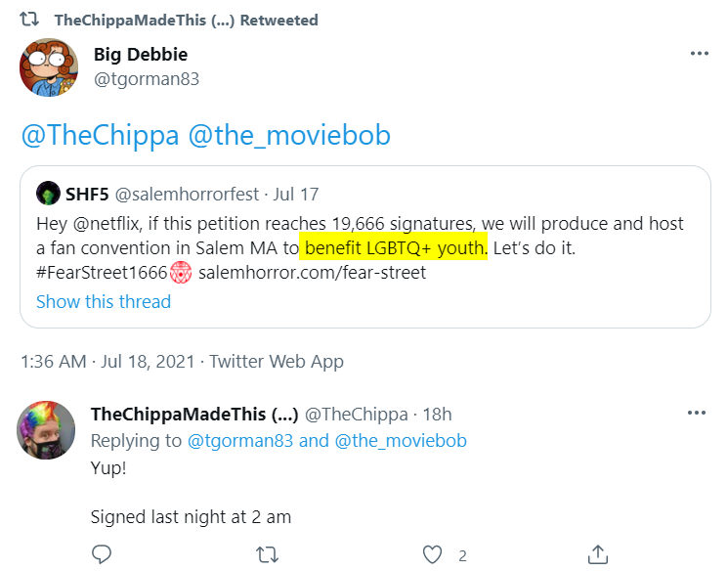Click the @TheChippa mention in tweet
Viewport: 728px width, 571px height.
coord(100,135)
